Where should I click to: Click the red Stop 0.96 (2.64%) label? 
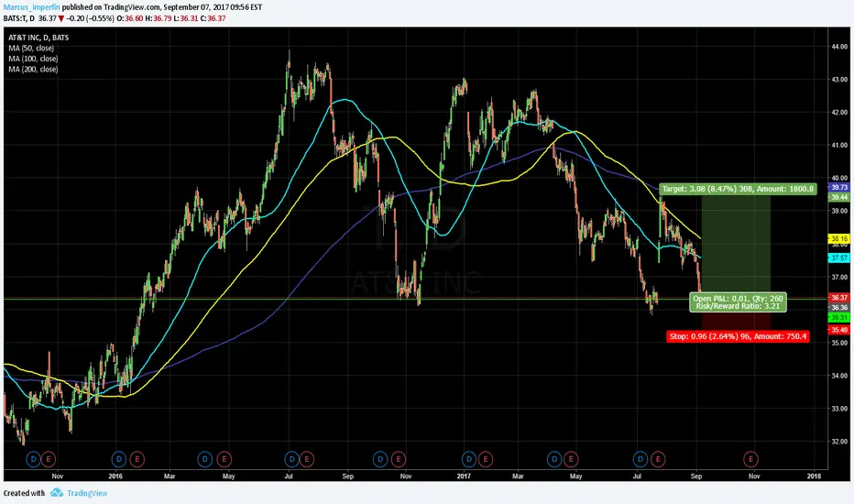pos(738,336)
